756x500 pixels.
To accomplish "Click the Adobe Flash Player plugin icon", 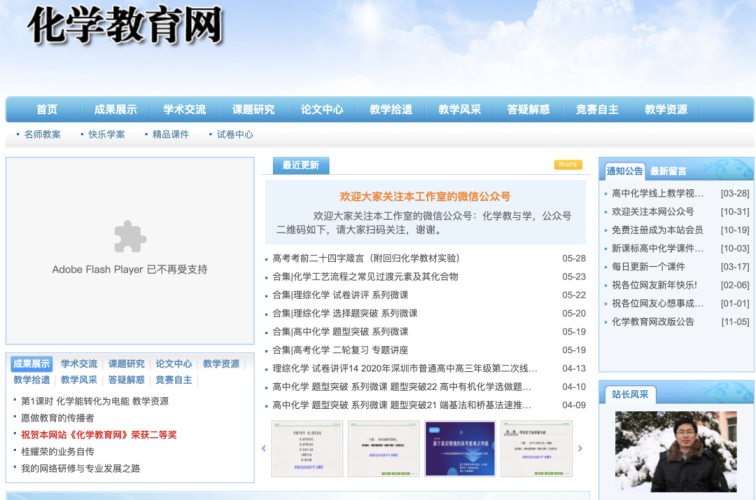I will tap(129, 237).
